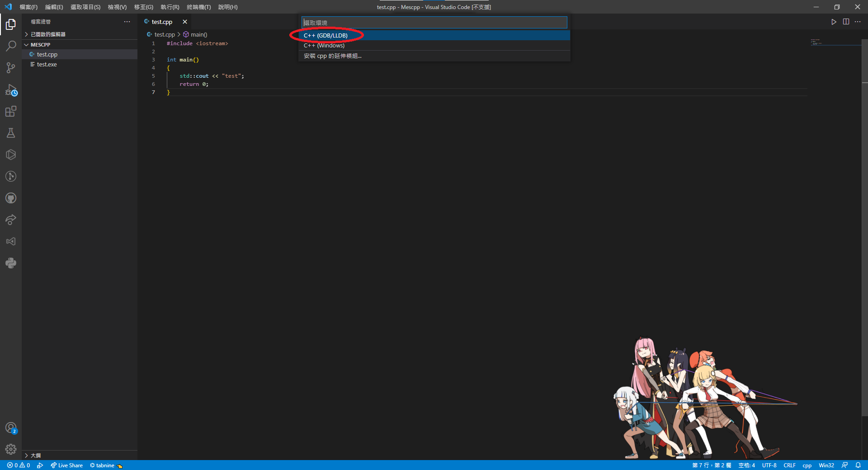Open the errors and warnings status indicator
868x470 pixels.
coord(19,465)
